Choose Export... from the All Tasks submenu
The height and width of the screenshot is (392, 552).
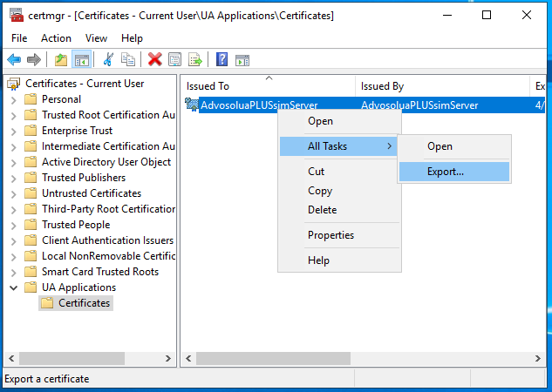446,172
